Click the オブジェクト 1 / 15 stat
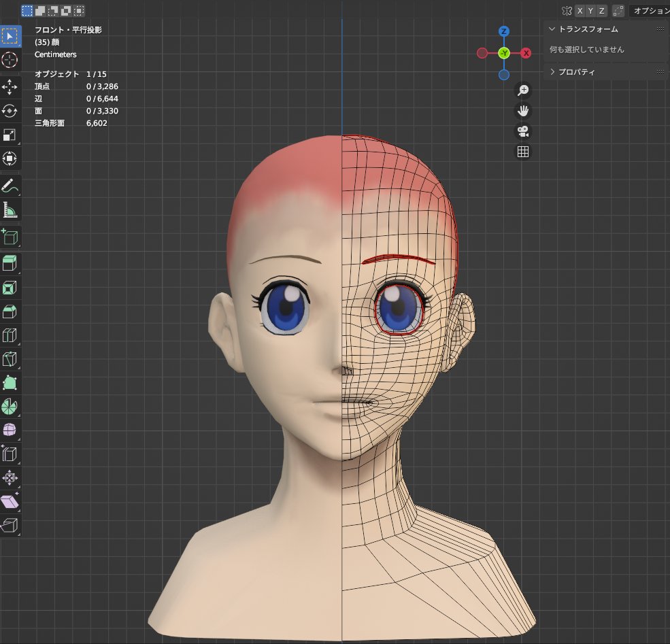Viewport: 670px width, 644px height. tap(71, 74)
